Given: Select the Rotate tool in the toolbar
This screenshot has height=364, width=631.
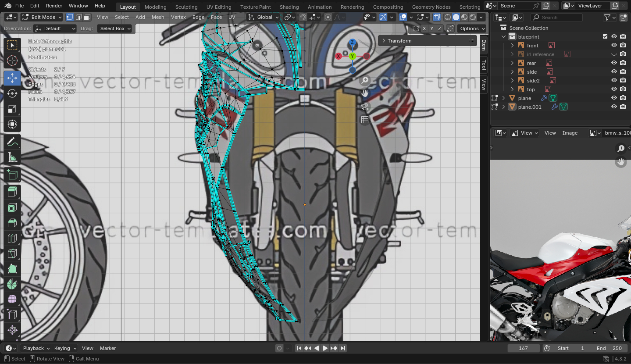Looking at the screenshot, I should point(12,93).
